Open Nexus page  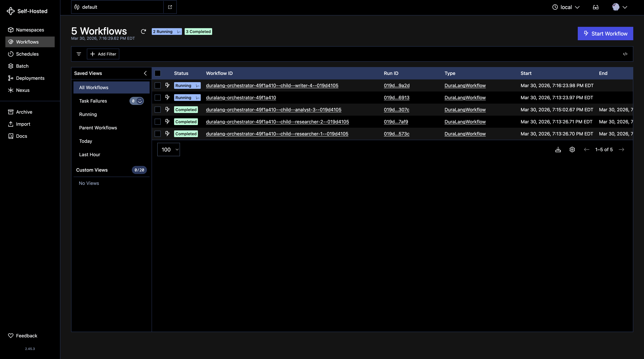tap(30, 90)
